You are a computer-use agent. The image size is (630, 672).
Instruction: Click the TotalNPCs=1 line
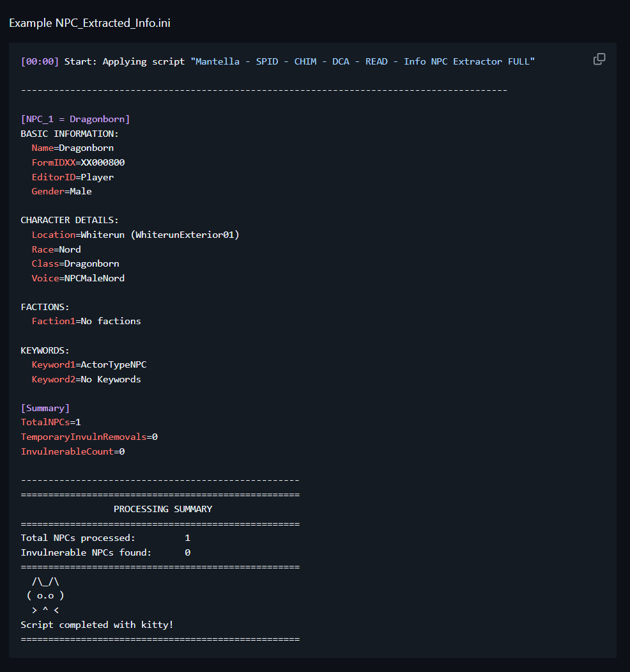pyautogui.click(x=50, y=422)
